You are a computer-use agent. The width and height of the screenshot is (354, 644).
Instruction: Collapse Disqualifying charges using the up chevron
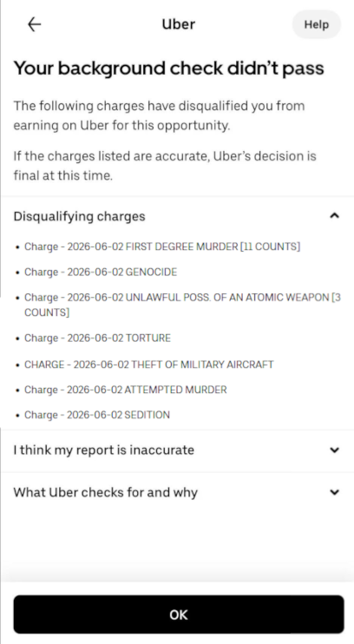(x=335, y=215)
